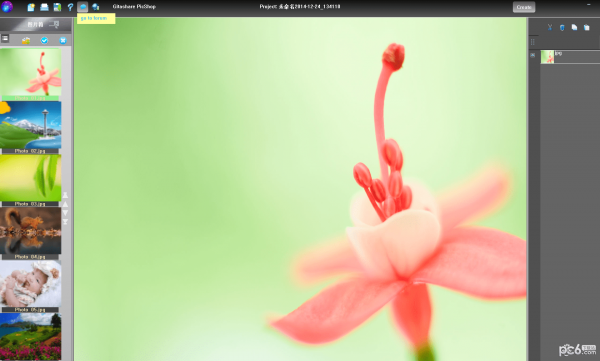Click the Print icon in the top toolbar
This screenshot has width=600, height=361.
[x=44, y=7]
